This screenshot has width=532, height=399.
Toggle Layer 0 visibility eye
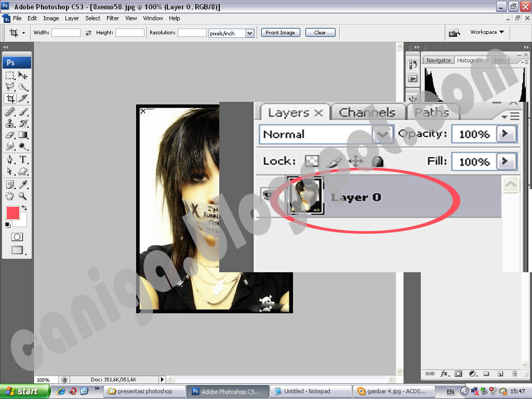pos(268,195)
